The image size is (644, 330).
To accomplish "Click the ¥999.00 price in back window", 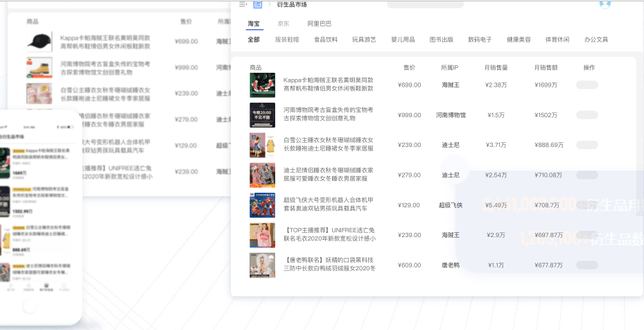I will (186, 67).
